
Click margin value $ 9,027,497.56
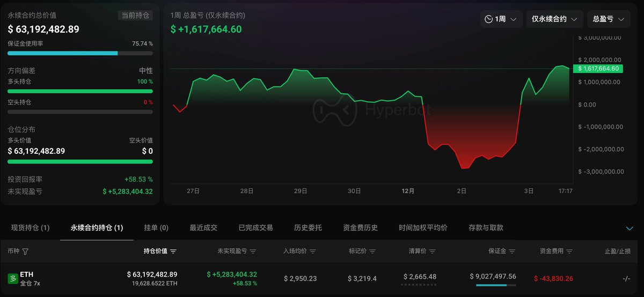click(x=493, y=276)
